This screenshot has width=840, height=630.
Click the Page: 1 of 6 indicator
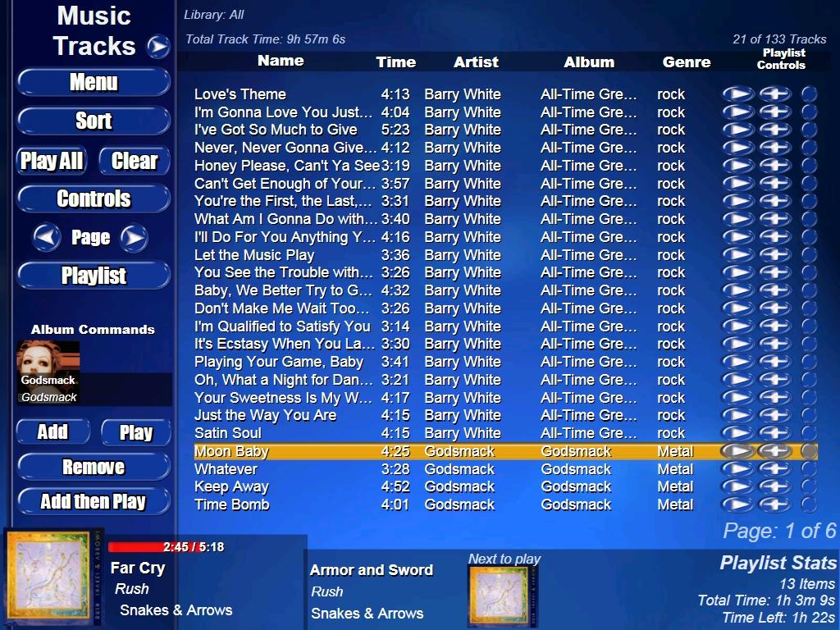click(779, 531)
